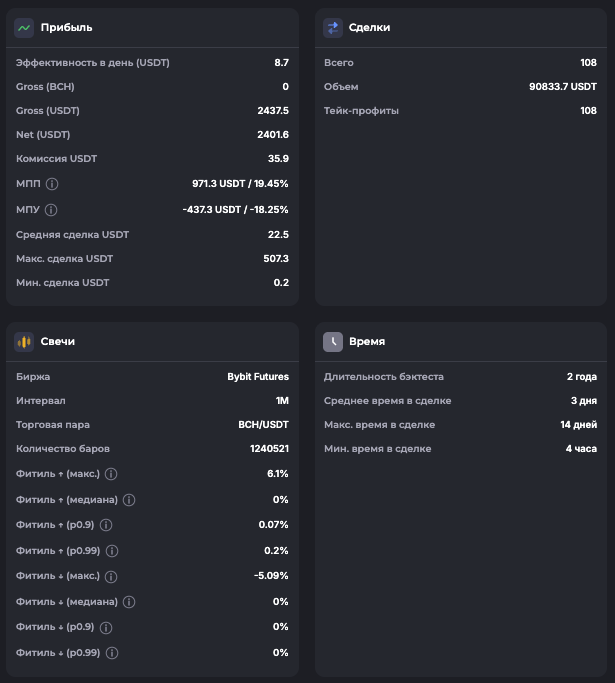Click the volume value 90833.7 USDT
The width and height of the screenshot is (615, 683).
pos(563,87)
